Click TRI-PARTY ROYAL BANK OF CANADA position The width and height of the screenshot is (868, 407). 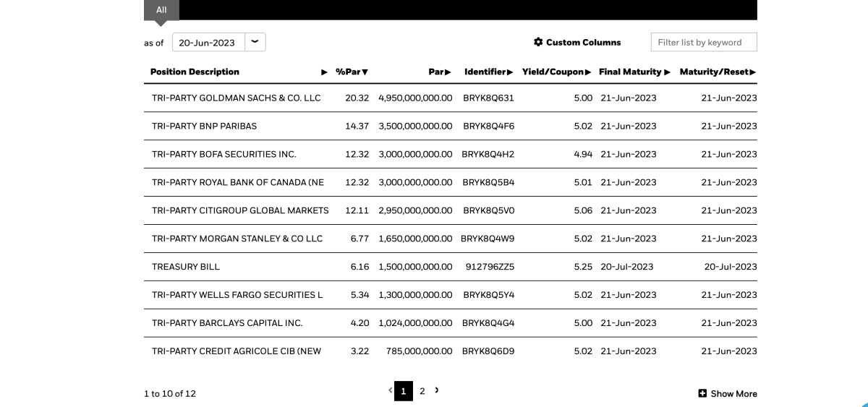238,182
